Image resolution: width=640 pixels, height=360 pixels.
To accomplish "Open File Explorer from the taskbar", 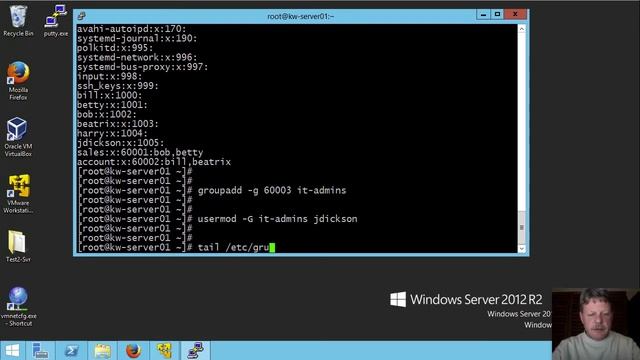I will (102, 351).
